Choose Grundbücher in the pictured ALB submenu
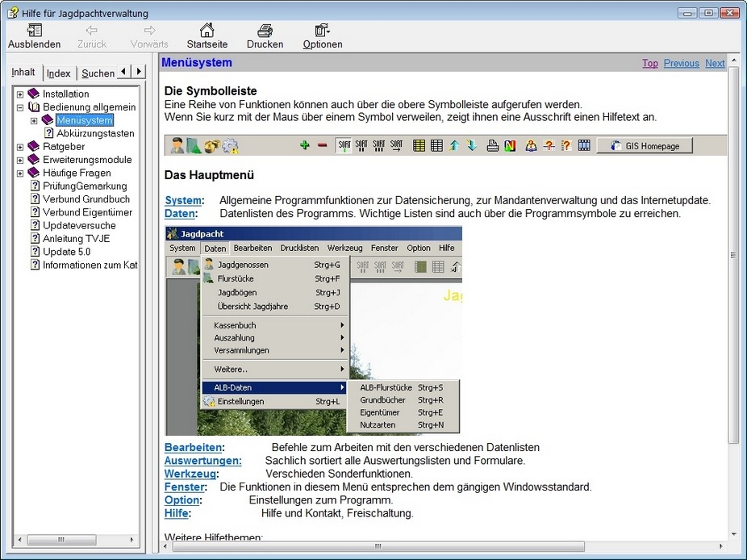This screenshot has width=747, height=560. pyautogui.click(x=403, y=400)
